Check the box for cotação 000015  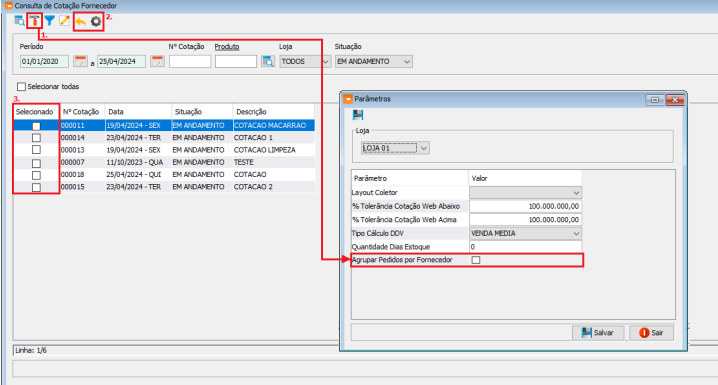(x=36, y=187)
